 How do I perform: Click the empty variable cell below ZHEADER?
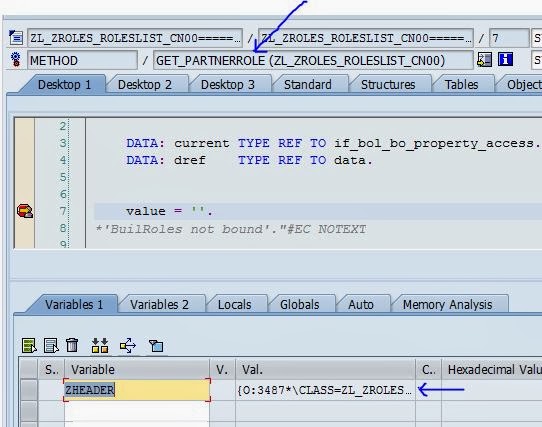tap(137, 411)
